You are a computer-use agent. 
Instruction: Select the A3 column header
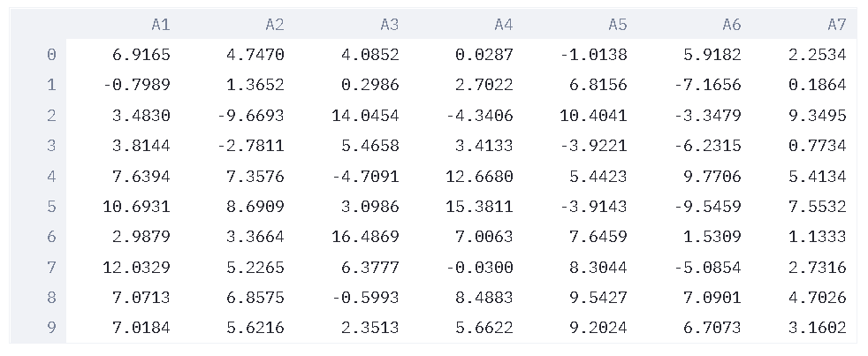[x=389, y=26]
